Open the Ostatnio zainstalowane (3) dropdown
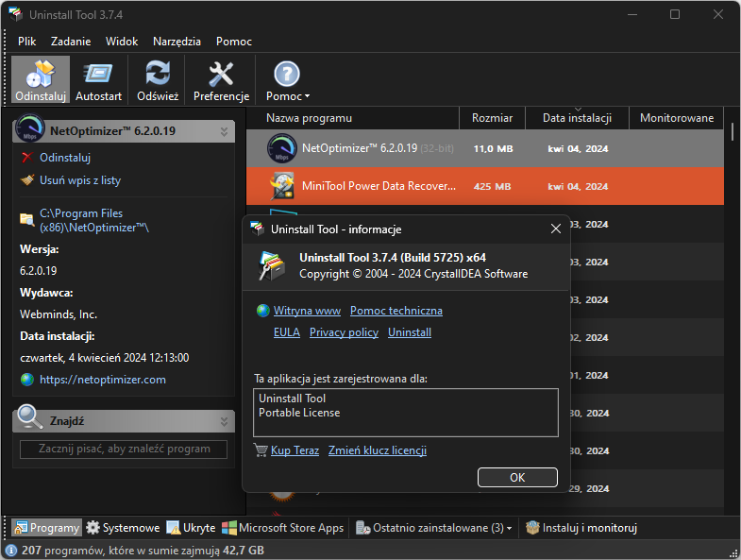This screenshot has width=741, height=560. [x=434, y=528]
